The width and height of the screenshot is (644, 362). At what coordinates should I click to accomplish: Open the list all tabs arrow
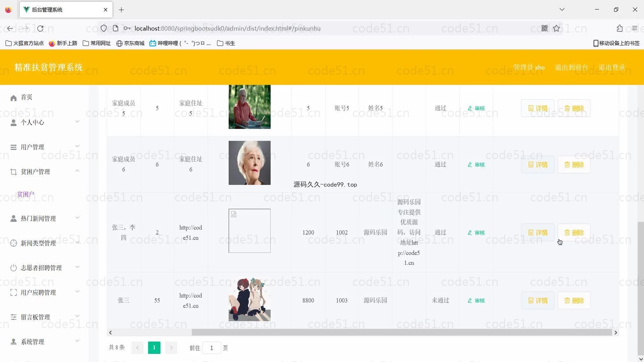tap(562, 9)
